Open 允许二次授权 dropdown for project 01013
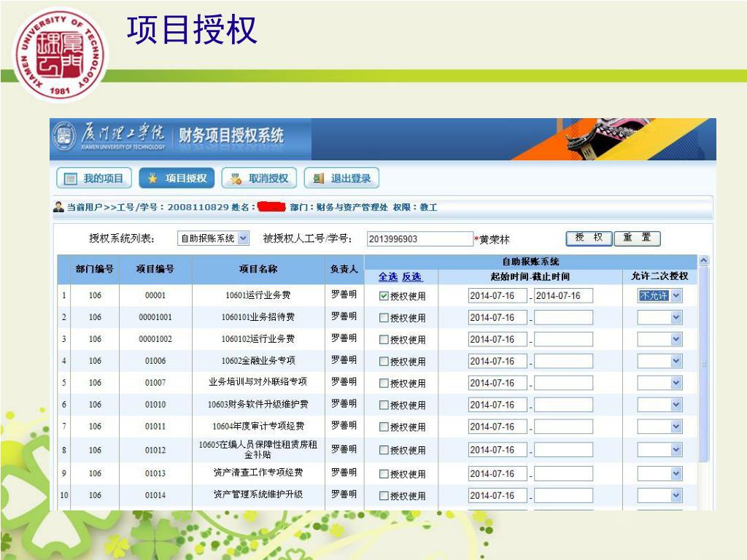This screenshot has height=560, width=747. [x=659, y=474]
